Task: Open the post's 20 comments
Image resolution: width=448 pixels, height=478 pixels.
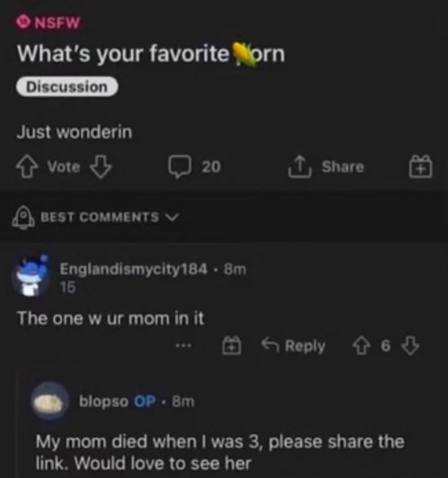Action: [194, 167]
